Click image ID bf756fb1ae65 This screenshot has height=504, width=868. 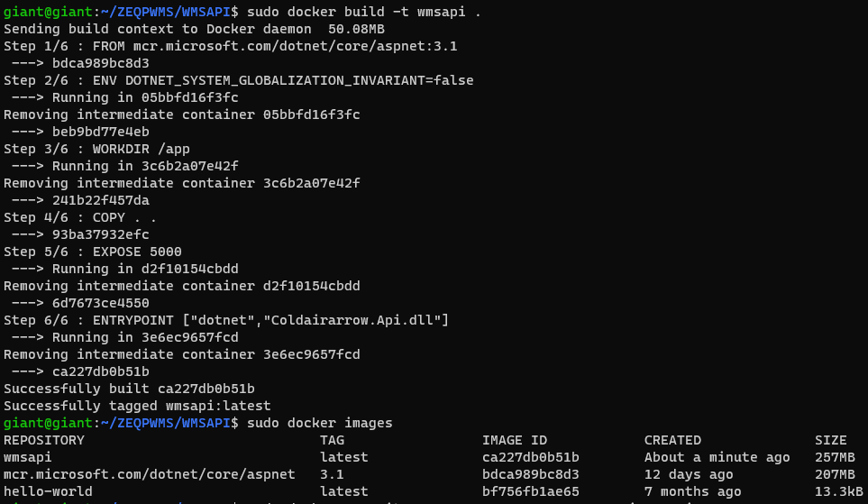(x=530, y=491)
